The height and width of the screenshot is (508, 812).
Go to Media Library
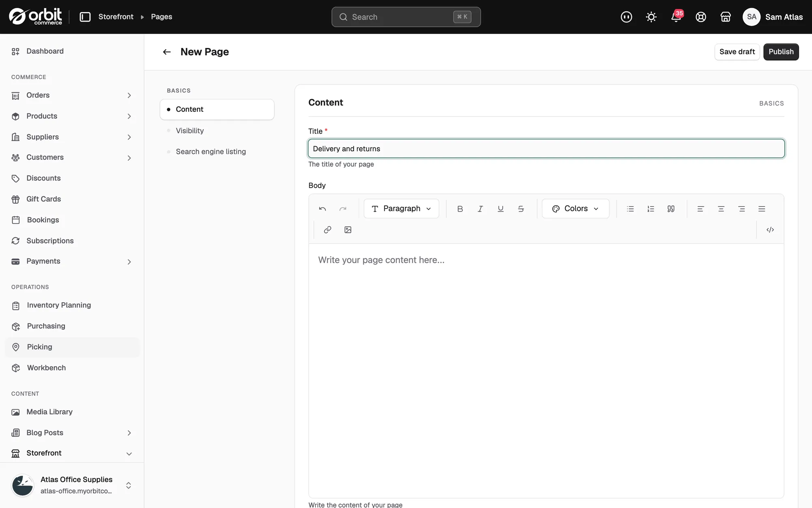tap(72, 412)
